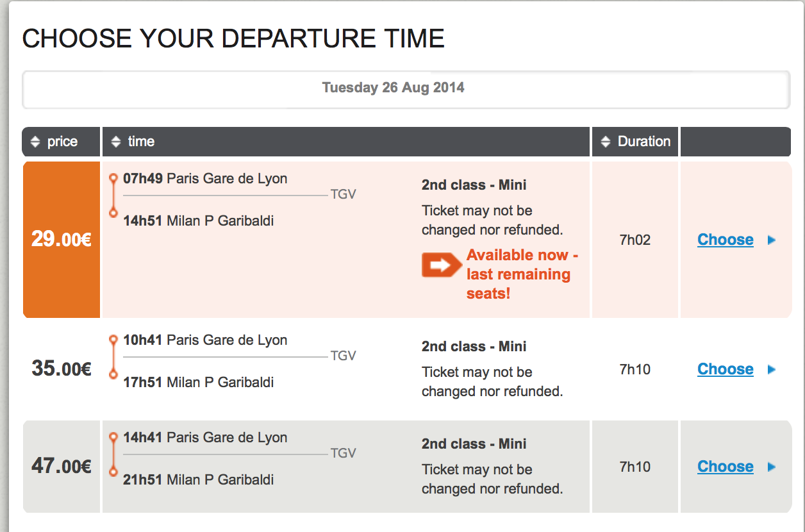Choose the 14h41 departure train

(725, 467)
